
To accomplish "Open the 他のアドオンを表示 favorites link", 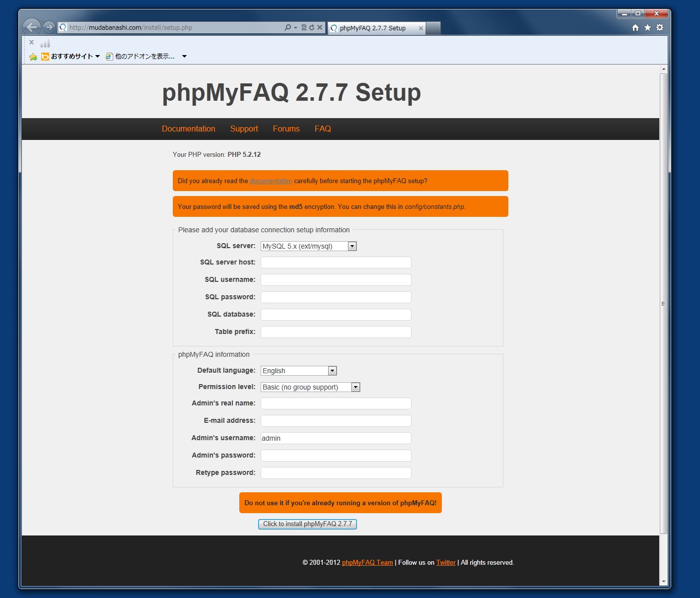I will (x=140, y=57).
